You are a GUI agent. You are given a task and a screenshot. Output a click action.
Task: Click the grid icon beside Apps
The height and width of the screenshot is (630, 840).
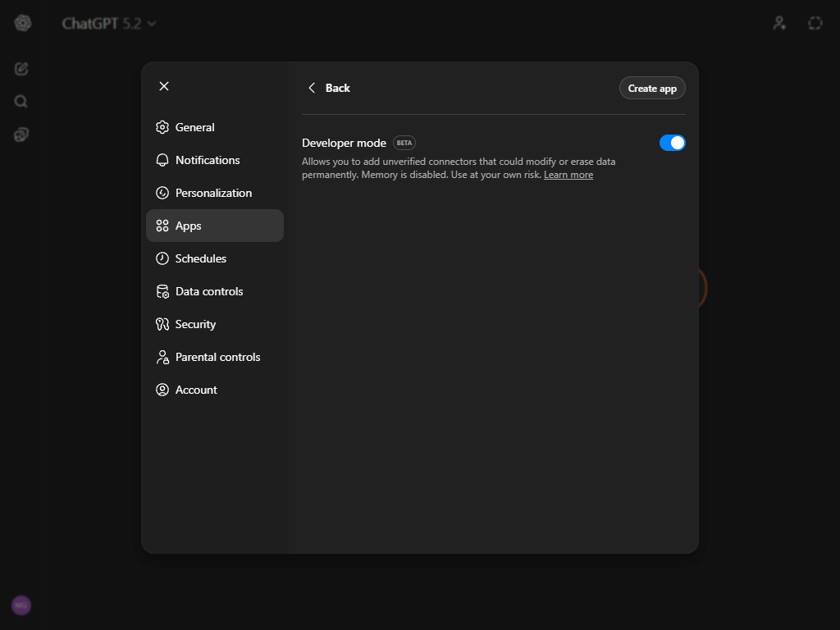click(162, 226)
